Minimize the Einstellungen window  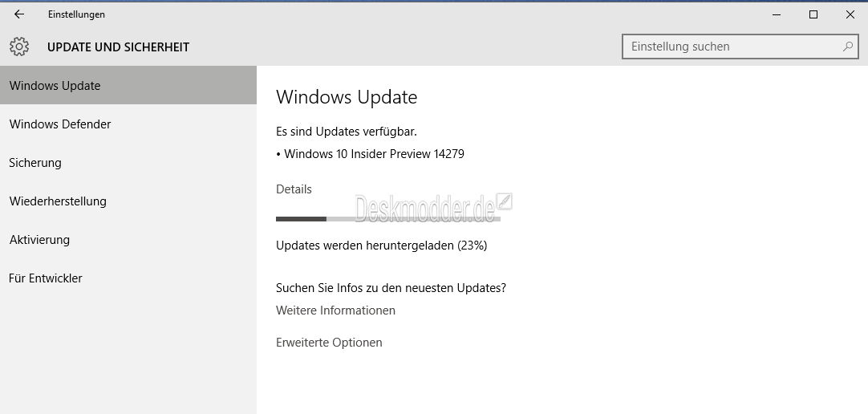click(777, 15)
